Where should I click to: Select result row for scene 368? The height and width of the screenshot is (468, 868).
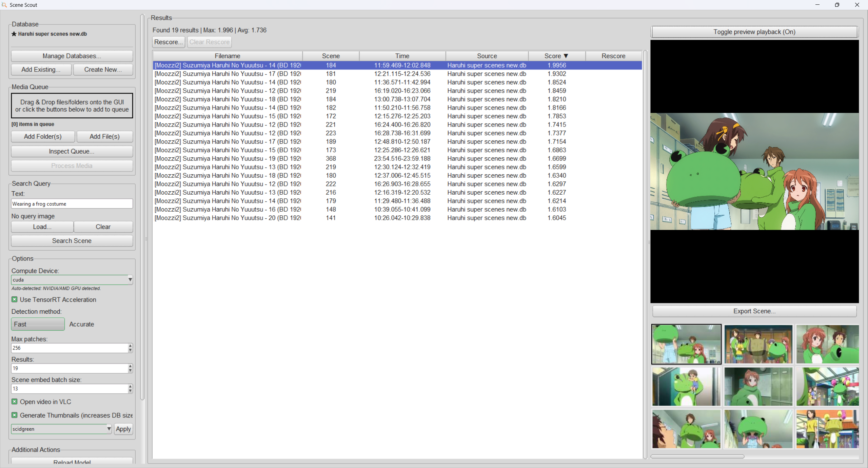397,159
